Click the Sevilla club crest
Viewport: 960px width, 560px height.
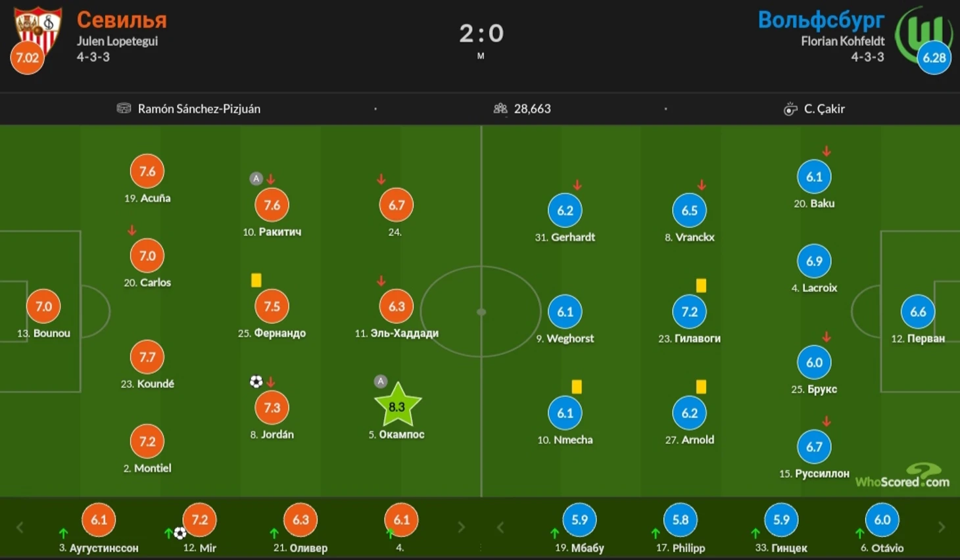pos(39,30)
